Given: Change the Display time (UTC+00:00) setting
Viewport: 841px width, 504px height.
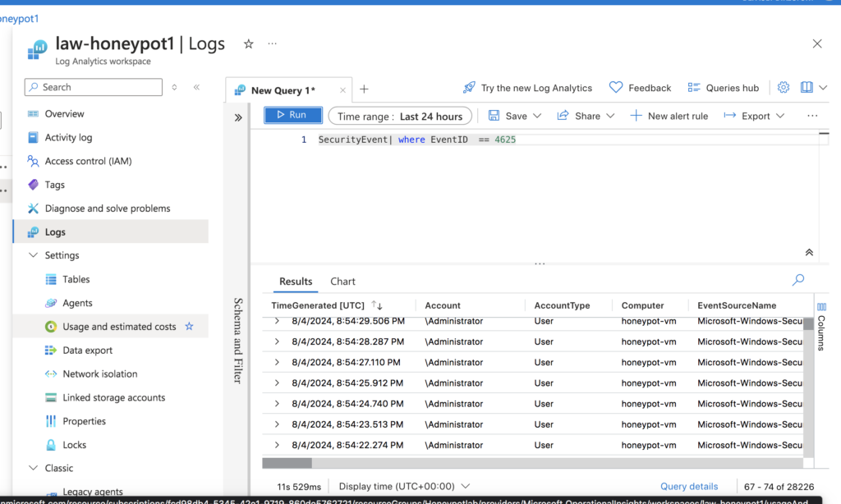Looking at the screenshot, I should coord(404,486).
